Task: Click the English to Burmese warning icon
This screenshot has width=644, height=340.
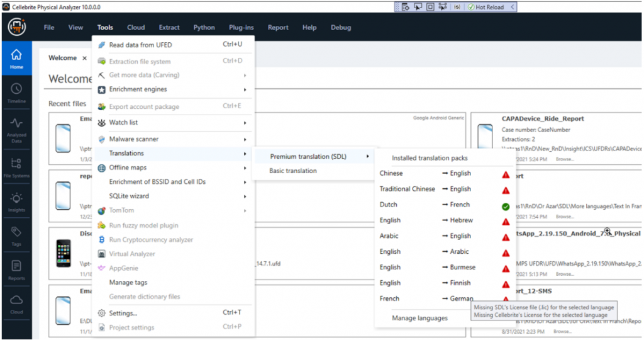Action: pos(506,269)
